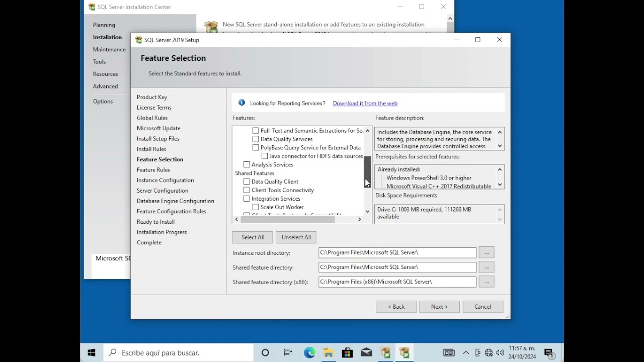Enable Full-Text and Semantic Extractions checkbox

[x=256, y=131]
